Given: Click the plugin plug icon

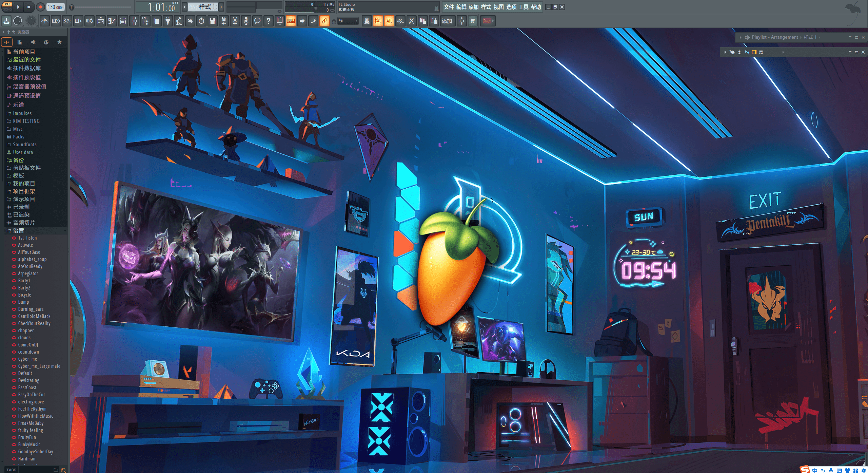Looking at the screenshot, I should click(x=168, y=21).
